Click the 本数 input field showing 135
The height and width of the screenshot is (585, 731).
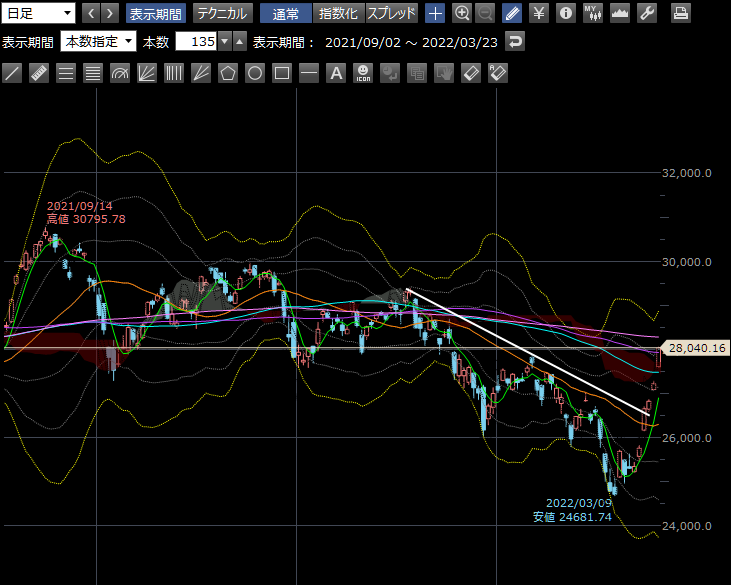tap(195, 42)
